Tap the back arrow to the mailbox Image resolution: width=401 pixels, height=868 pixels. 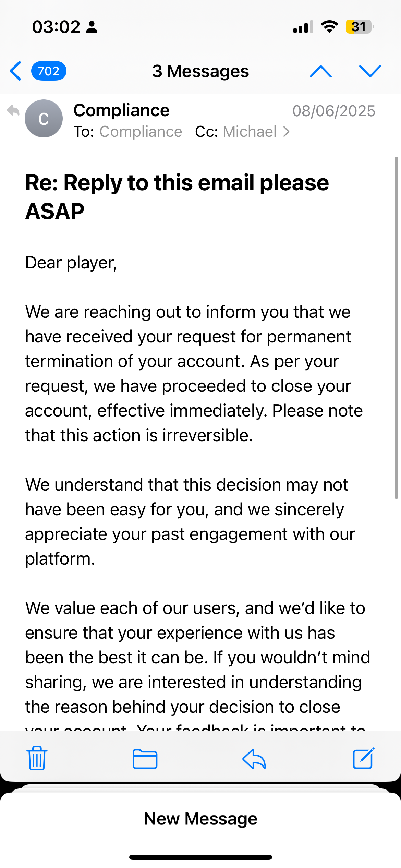coord(16,71)
